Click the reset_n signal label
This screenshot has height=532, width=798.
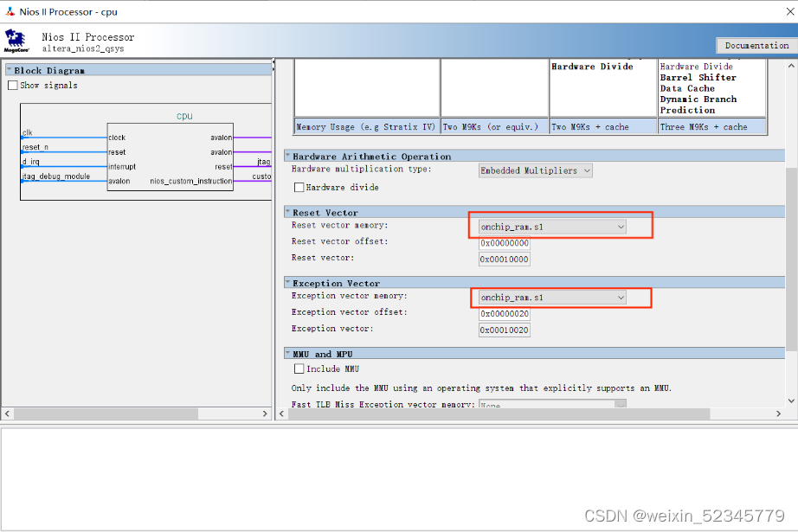[x=35, y=147]
